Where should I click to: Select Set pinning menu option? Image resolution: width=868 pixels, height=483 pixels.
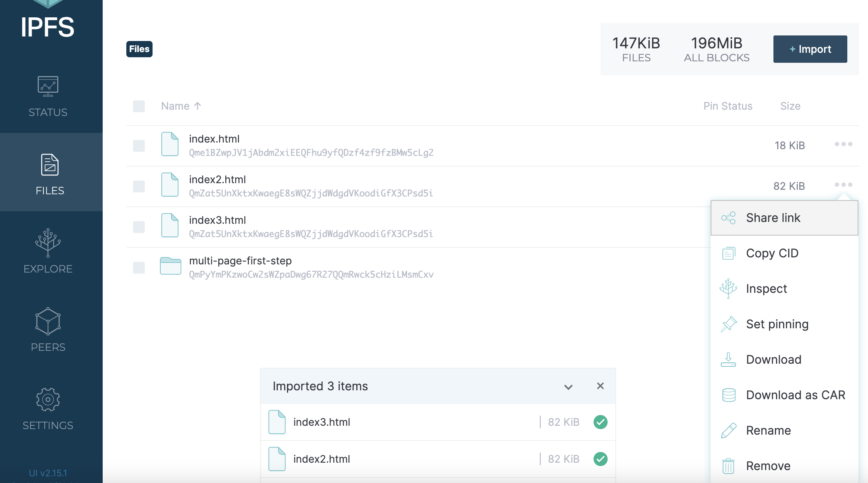[x=777, y=324]
